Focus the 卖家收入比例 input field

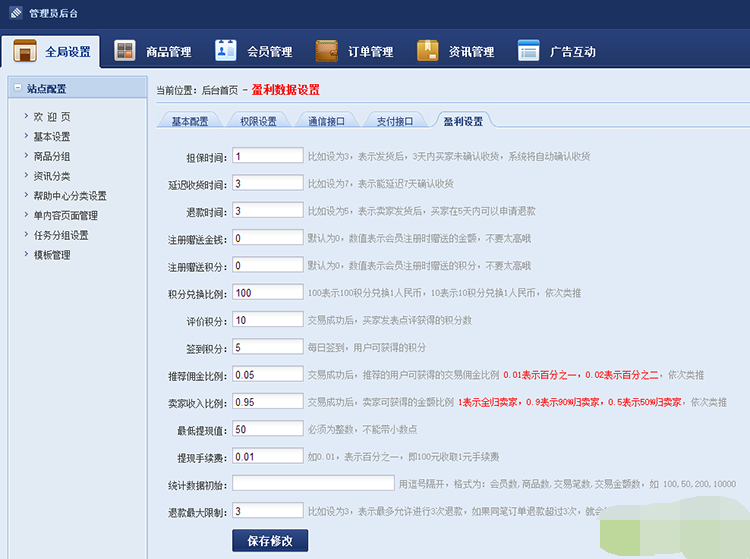268,401
